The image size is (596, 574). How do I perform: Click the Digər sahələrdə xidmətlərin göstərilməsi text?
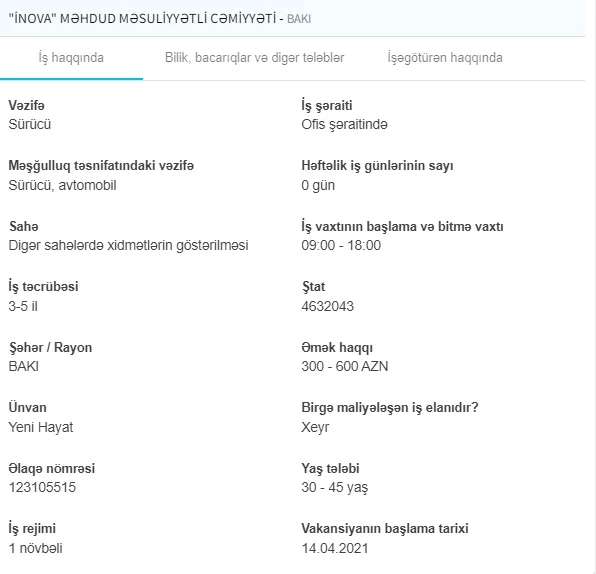(x=128, y=246)
